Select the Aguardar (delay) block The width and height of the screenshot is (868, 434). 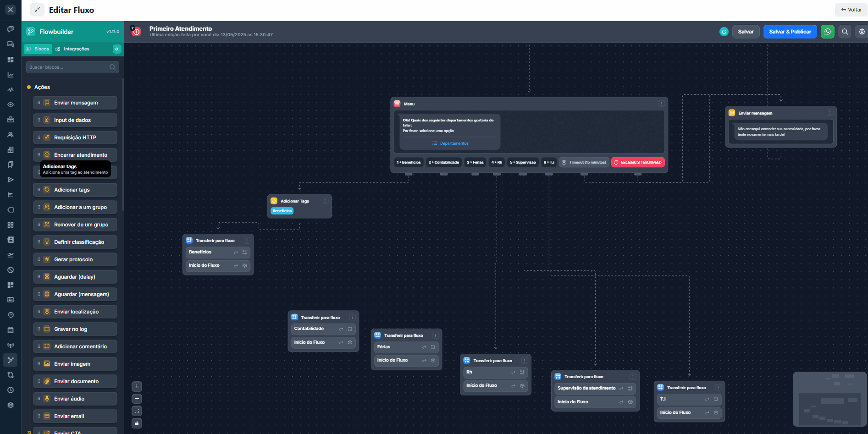click(75, 277)
